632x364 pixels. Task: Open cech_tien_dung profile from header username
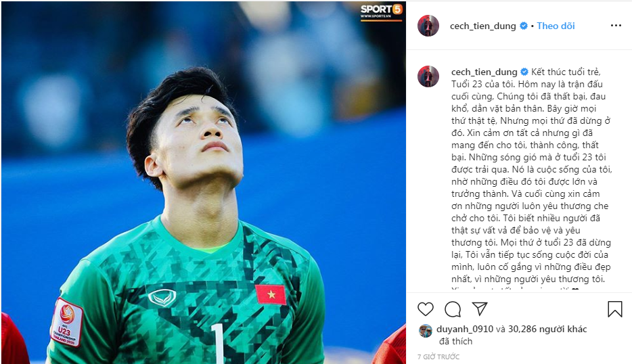pos(483,26)
